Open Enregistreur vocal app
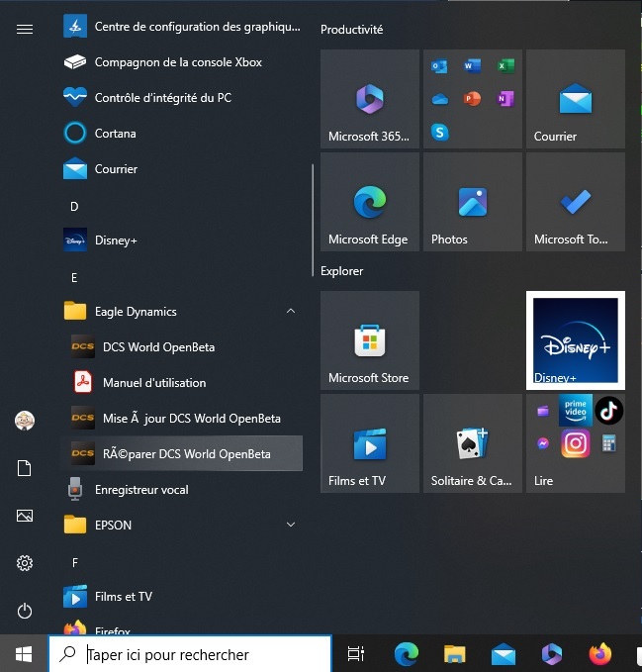The height and width of the screenshot is (672, 642). (x=182, y=489)
